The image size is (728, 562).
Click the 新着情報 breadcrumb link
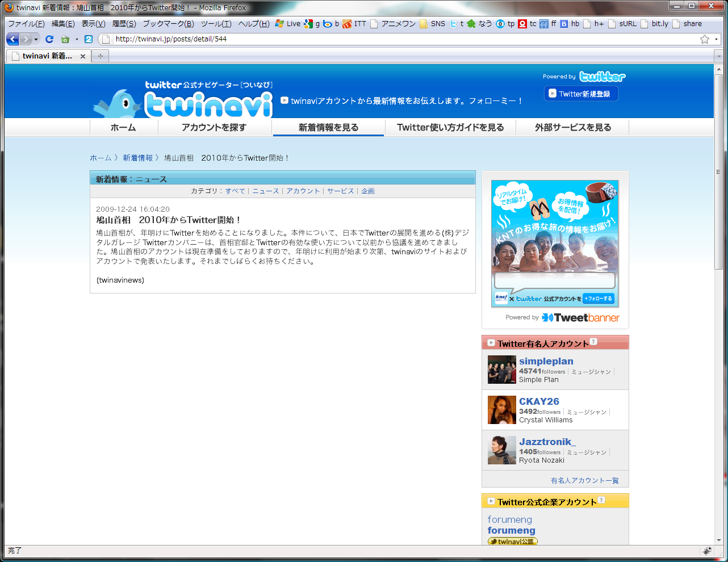click(138, 158)
